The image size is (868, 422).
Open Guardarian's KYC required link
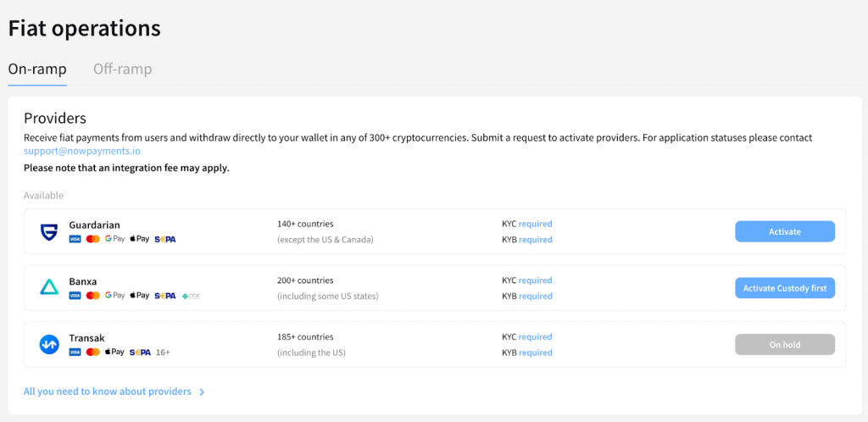535,224
